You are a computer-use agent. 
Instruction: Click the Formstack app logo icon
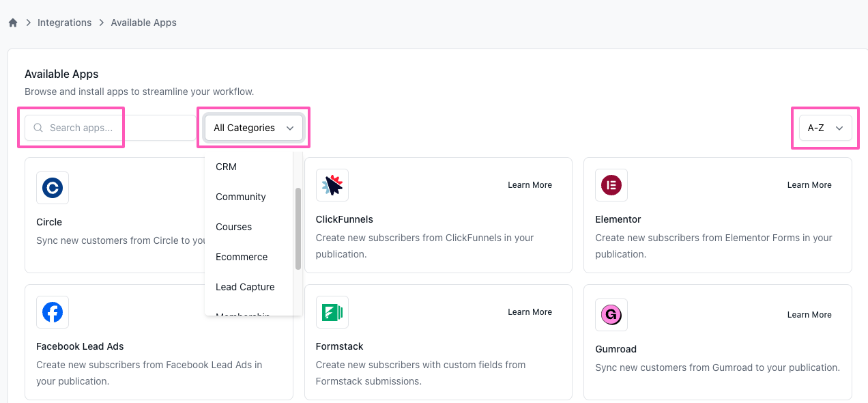pyautogui.click(x=332, y=312)
